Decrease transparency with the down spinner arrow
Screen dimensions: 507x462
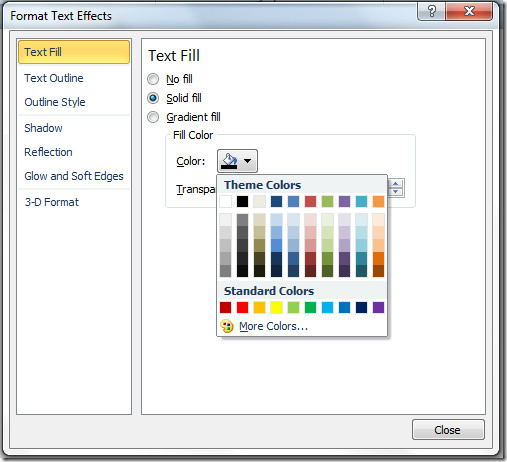[395, 191]
